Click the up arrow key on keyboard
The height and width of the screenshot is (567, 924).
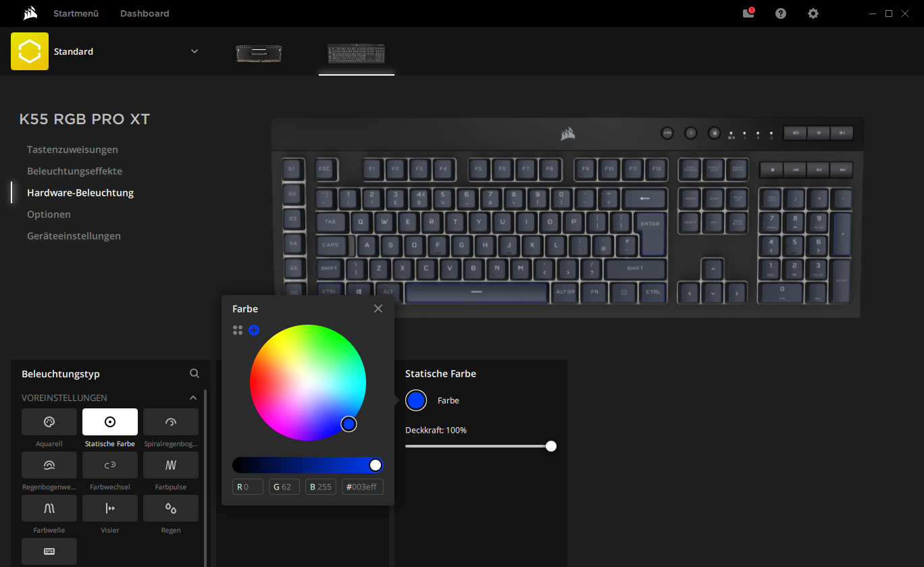coord(713,269)
